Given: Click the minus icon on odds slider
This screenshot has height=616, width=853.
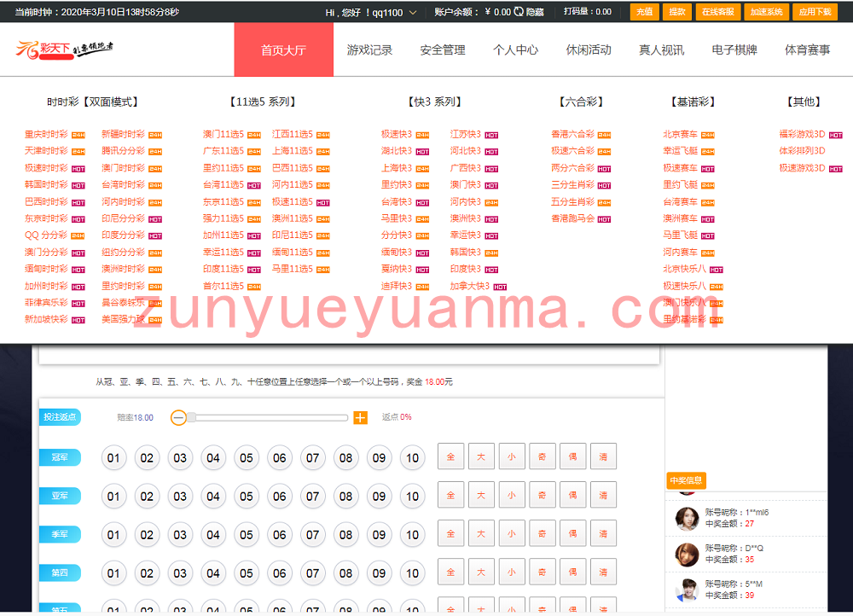Looking at the screenshot, I should pos(178,417).
